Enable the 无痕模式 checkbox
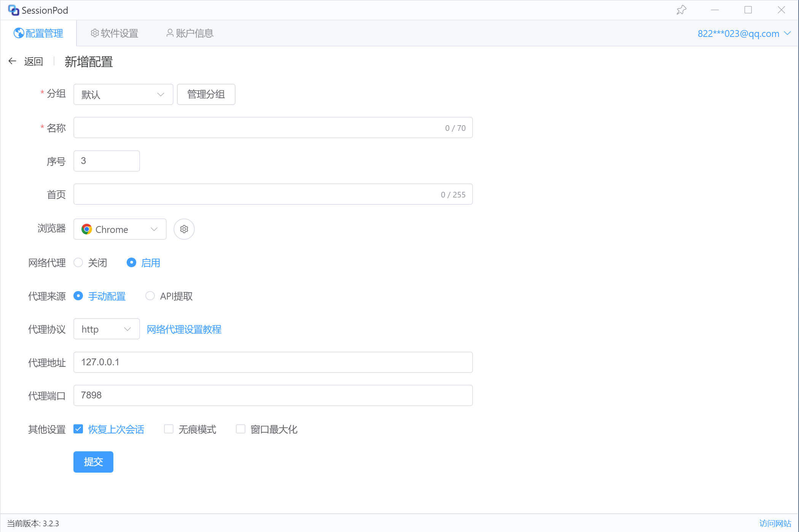The height and width of the screenshot is (532, 799). pos(169,429)
